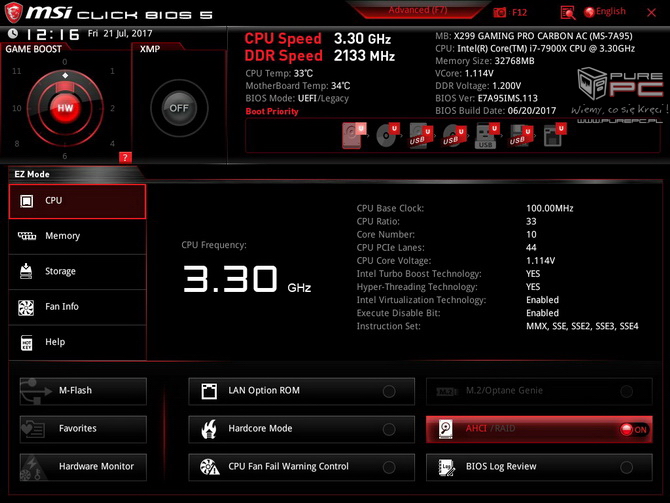Viewport: 670px width, 503px height.
Task: Switch the AHCI / RAID ON toggle
Action: [x=634, y=429]
